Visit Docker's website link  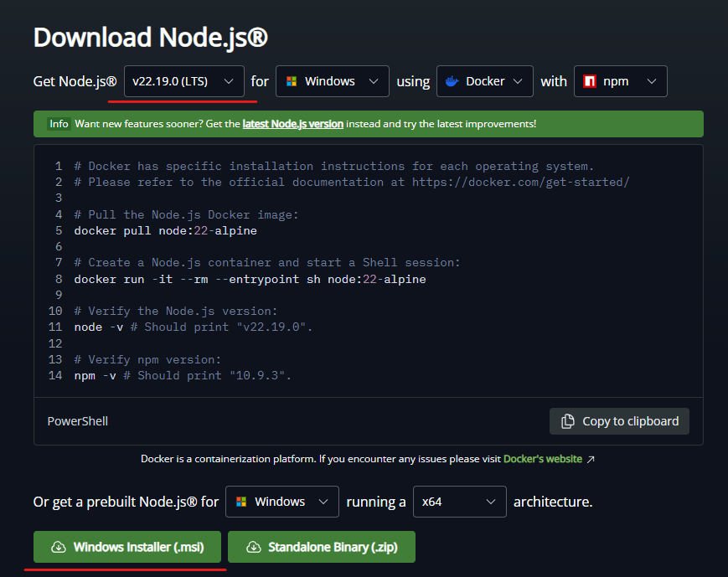[543, 459]
